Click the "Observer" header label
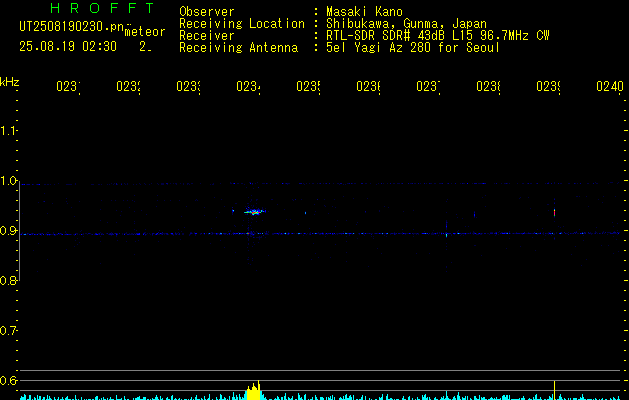The image size is (629, 400). click(207, 12)
